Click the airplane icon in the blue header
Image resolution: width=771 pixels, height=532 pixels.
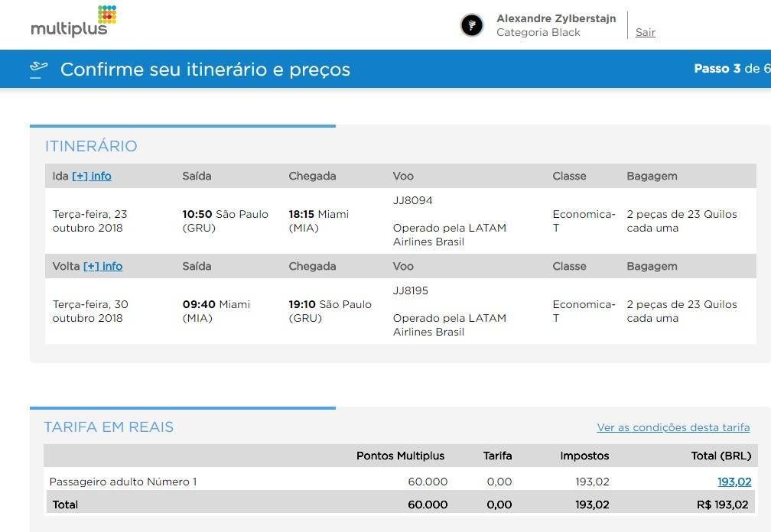coord(38,70)
